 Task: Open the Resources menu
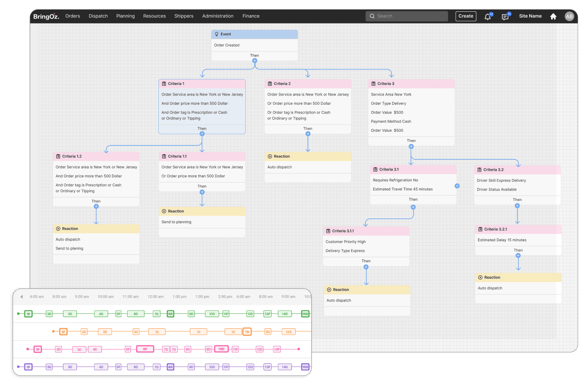pyautogui.click(x=155, y=16)
